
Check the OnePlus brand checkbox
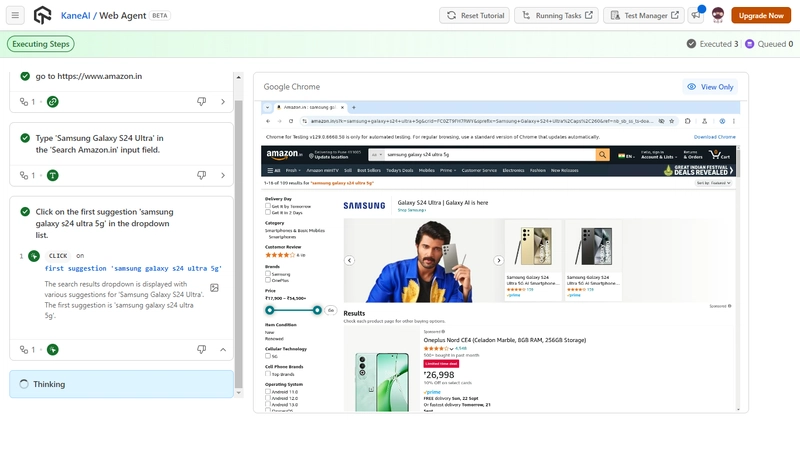click(268, 280)
